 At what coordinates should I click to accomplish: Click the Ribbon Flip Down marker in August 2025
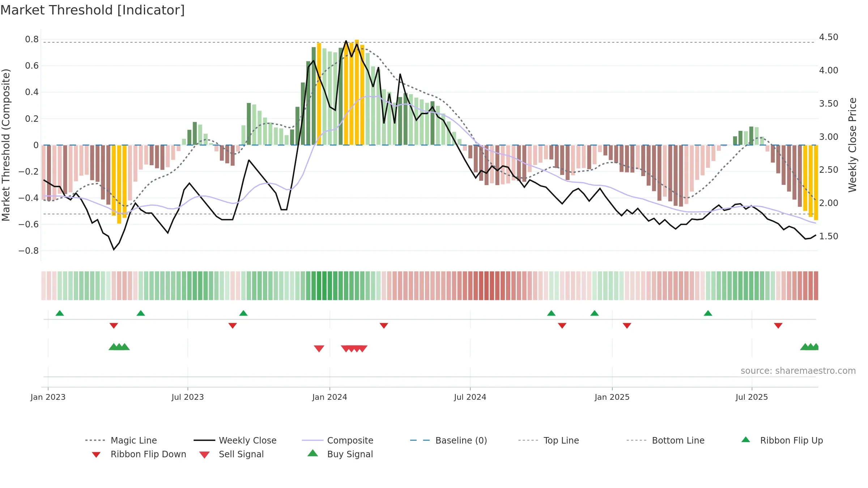pos(778,326)
